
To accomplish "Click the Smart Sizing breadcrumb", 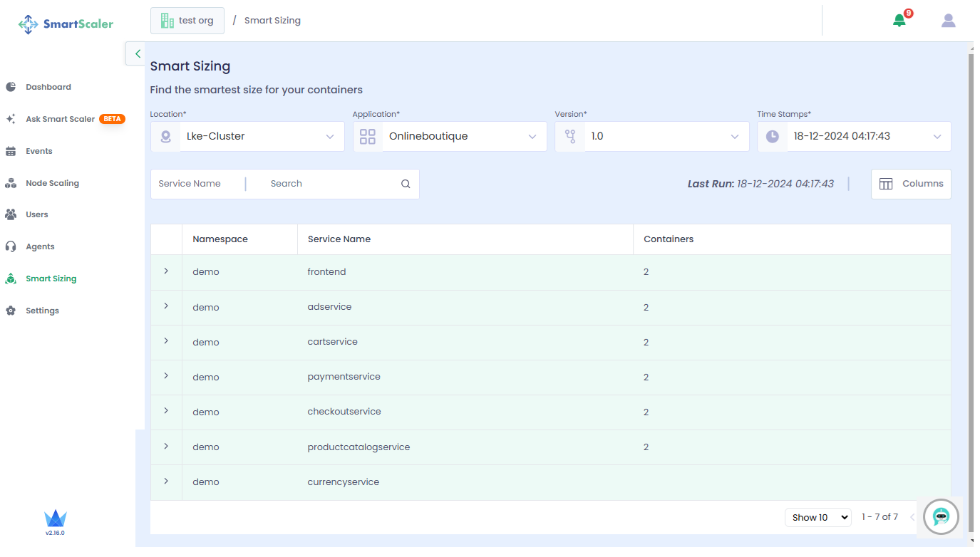I will pos(272,21).
